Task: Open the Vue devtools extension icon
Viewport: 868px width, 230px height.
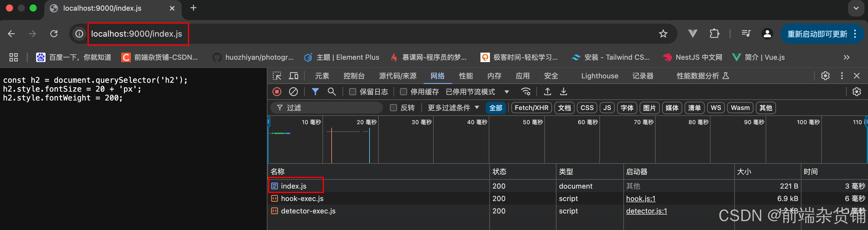Action: [x=693, y=34]
